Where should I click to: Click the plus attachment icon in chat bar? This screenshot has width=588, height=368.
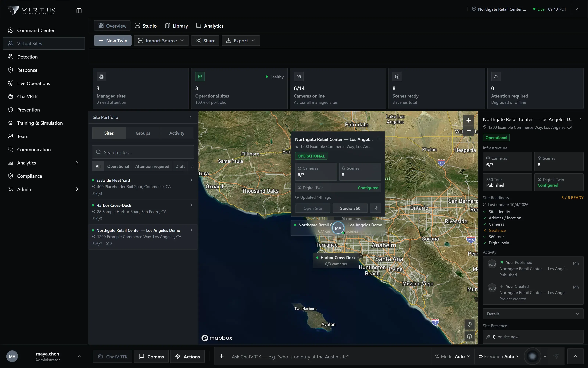pyautogui.click(x=221, y=356)
